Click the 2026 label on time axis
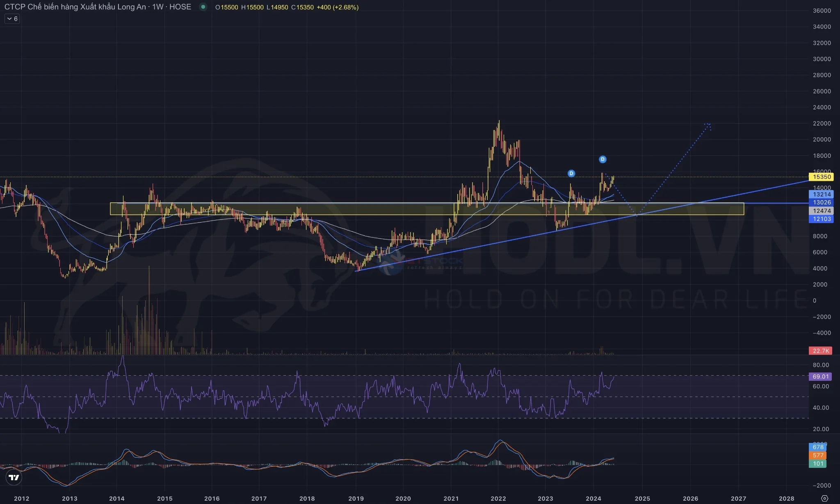 [690, 499]
